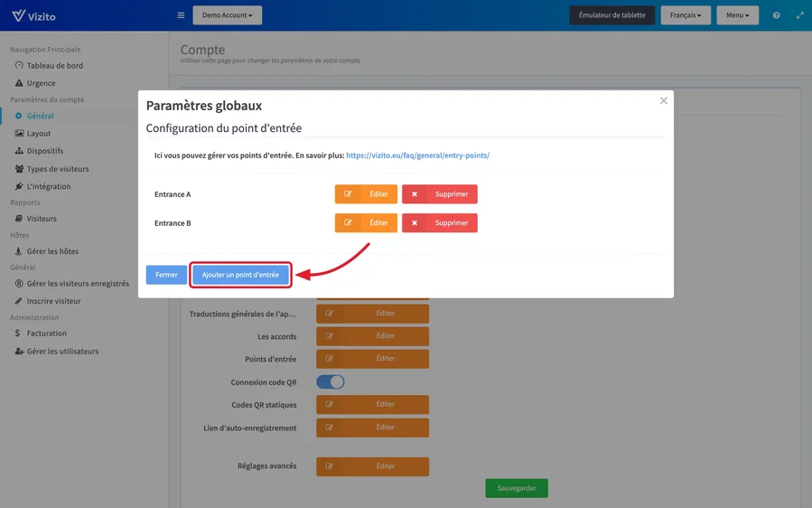Click the Urgence warning triangle icon
The height and width of the screenshot is (508, 812).
click(x=19, y=83)
